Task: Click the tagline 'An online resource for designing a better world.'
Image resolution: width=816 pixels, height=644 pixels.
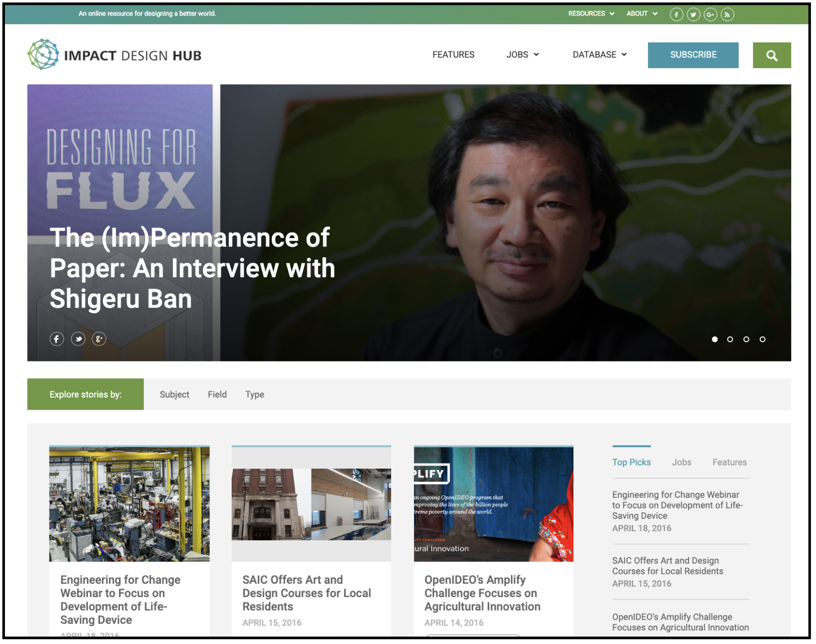Action: pyautogui.click(x=147, y=14)
